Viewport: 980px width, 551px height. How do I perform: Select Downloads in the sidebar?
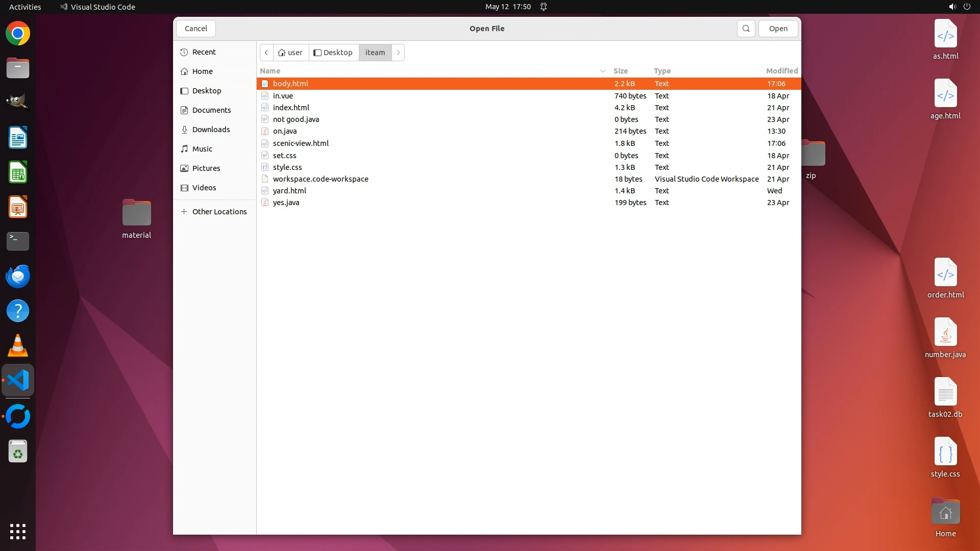click(x=211, y=130)
